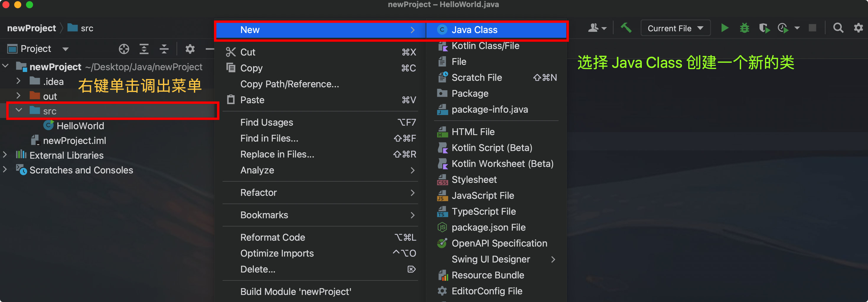
Task: Select OpenAPI Specification
Action: (496, 243)
